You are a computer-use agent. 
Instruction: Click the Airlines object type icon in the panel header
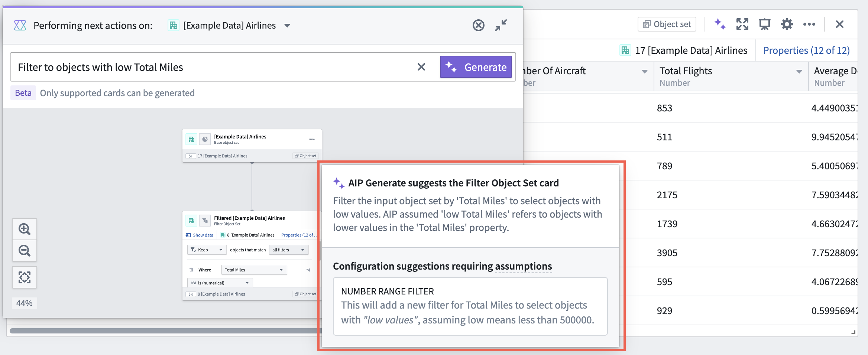pos(174,25)
